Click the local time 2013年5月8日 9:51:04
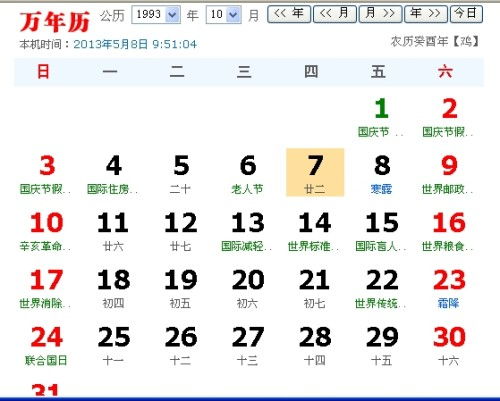Image resolution: width=500 pixels, height=401 pixels. point(135,44)
